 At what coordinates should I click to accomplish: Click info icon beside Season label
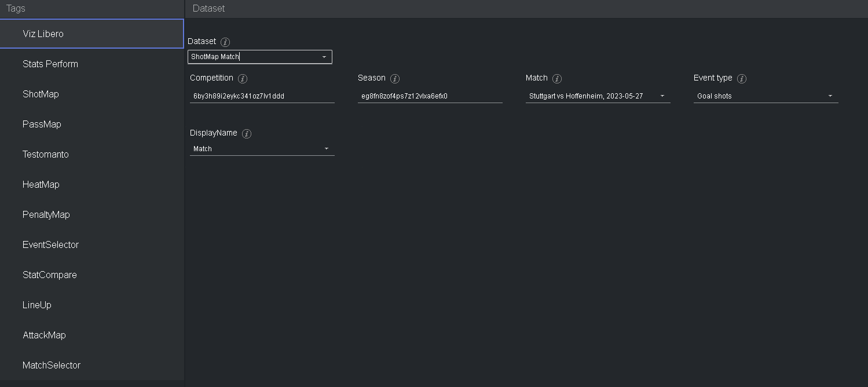395,79
